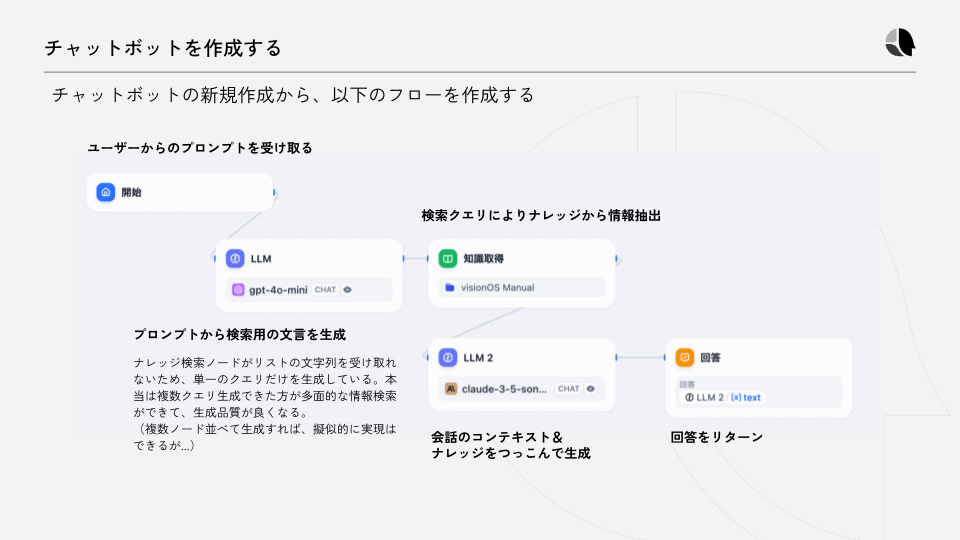960x540 pixels.
Task: Click the caption 会話のコンテキスト＆ ナレッジをつっこんで生成
Action: [511, 445]
